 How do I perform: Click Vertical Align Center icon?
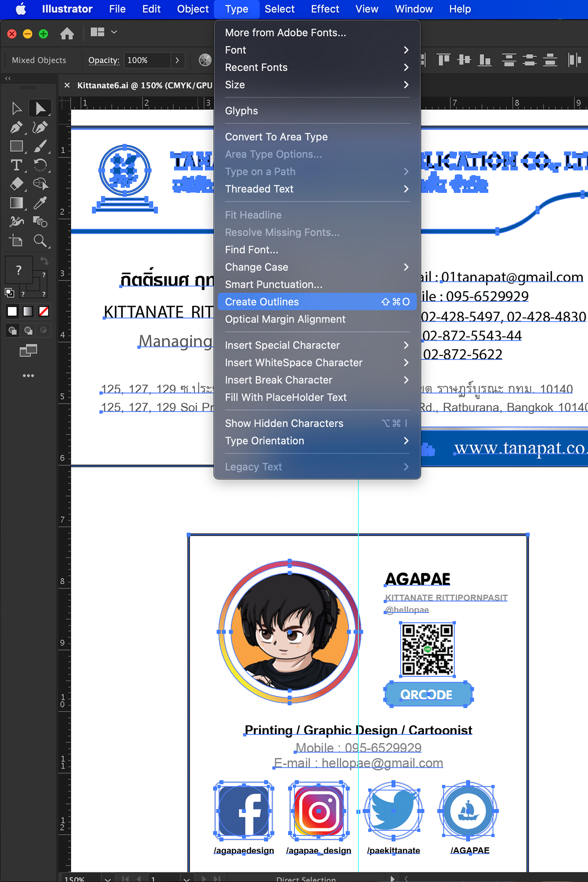(x=464, y=60)
